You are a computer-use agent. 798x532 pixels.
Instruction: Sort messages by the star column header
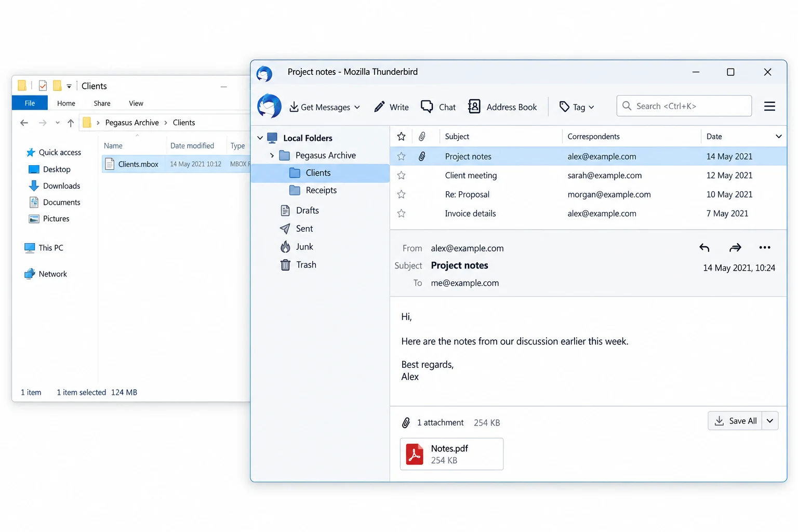(x=401, y=137)
